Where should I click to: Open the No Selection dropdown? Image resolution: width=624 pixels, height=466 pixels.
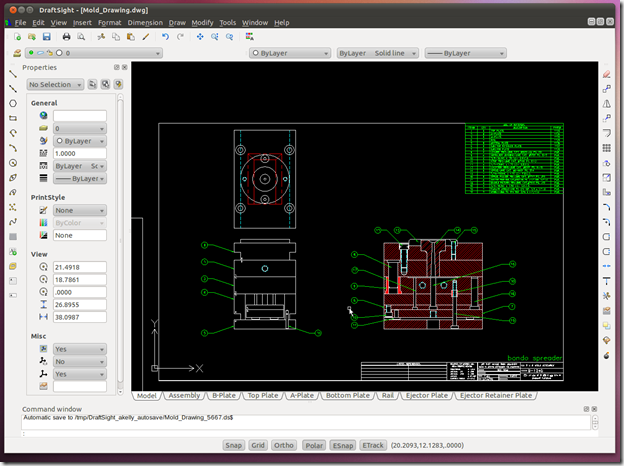point(55,84)
